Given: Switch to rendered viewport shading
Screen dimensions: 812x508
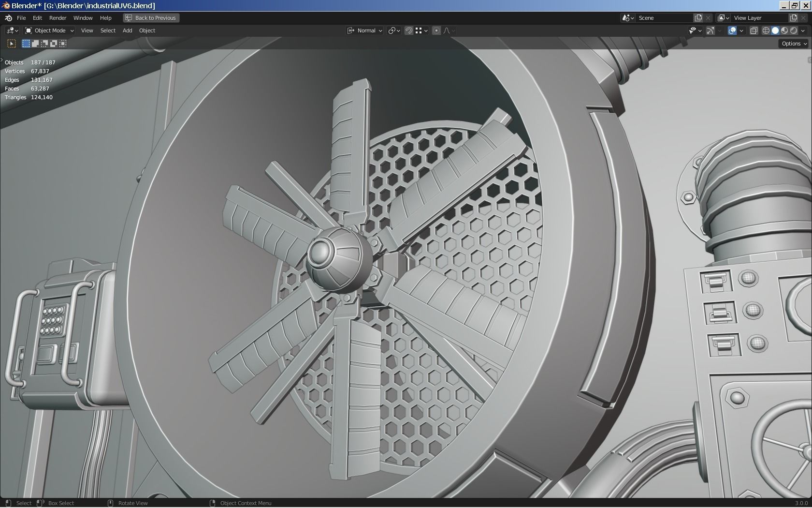Looking at the screenshot, I should pyautogui.click(x=794, y=30).
